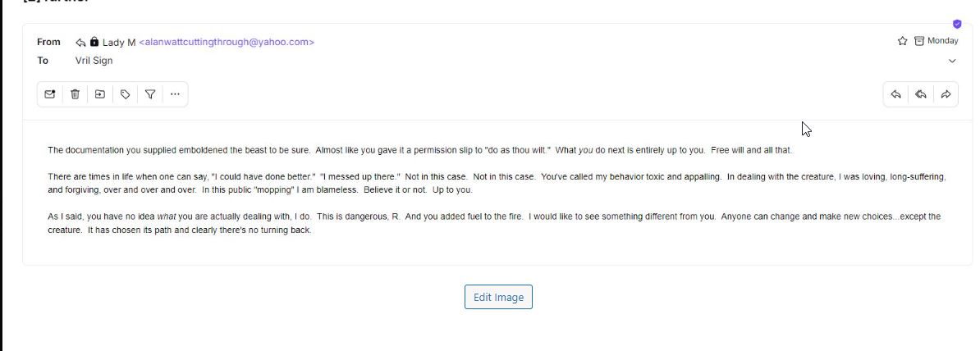Image resolution: width=980 pixels, height=351 pixels.
Task: Reply to Lady M's email
Action: [895, 94]
